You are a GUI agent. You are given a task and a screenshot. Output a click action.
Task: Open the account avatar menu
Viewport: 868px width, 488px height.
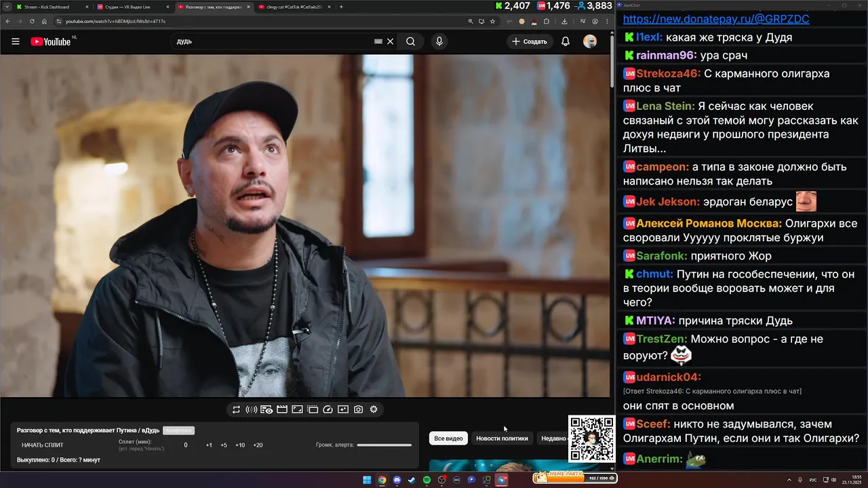(x=590, y=41)
